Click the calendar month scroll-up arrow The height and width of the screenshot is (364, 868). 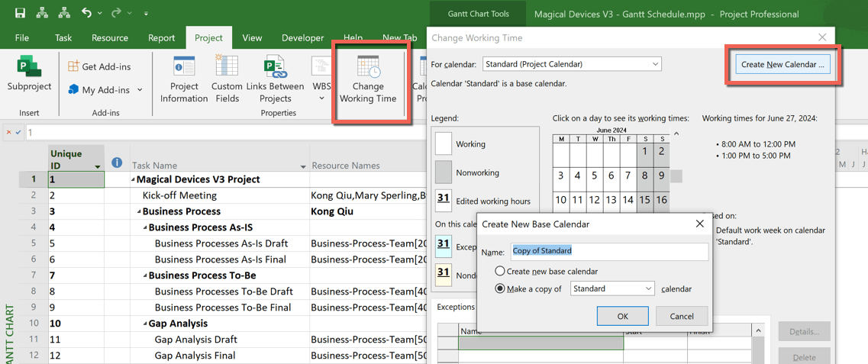[676, 134]
